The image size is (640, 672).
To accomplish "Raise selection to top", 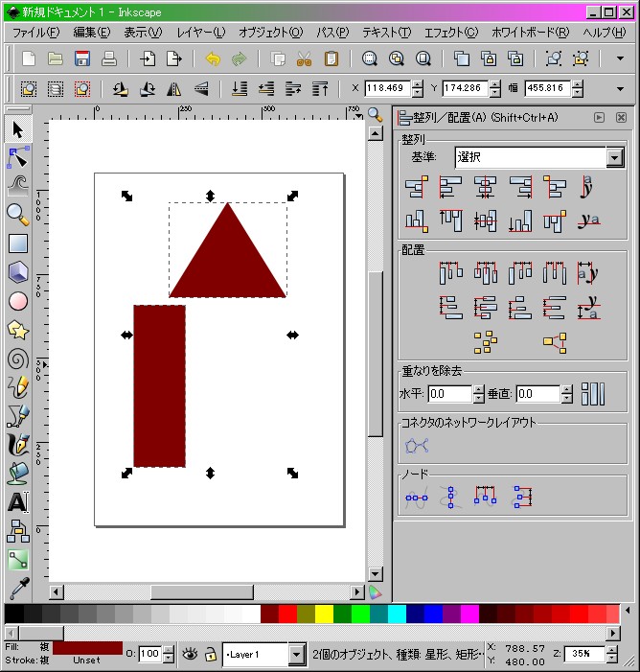I will 320,89.
